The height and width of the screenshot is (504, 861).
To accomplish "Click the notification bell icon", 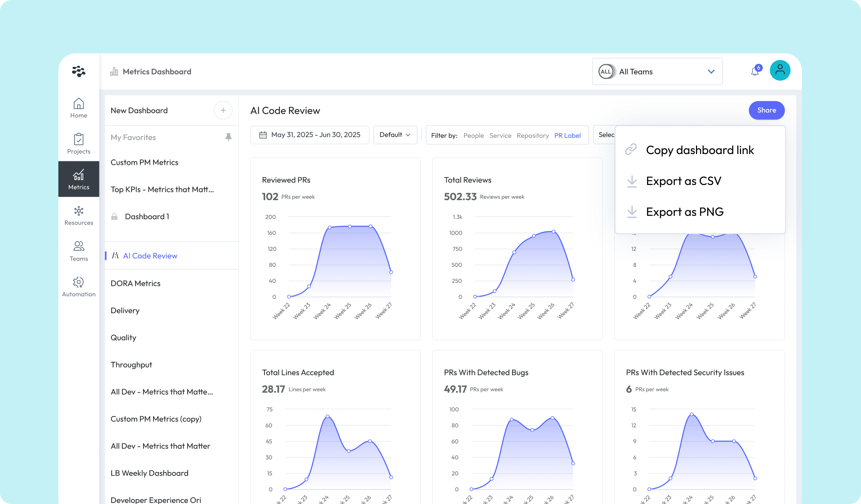I will [754, 71].
